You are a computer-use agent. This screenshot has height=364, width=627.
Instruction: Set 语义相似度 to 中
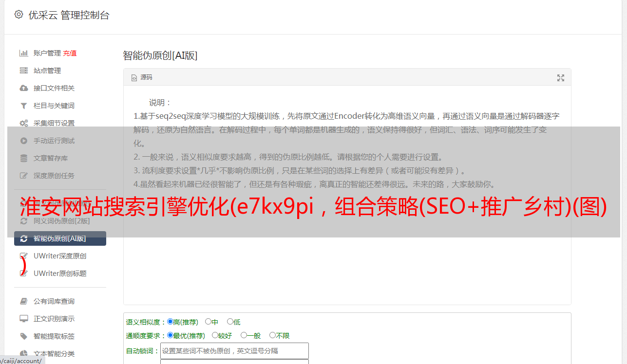208,322
